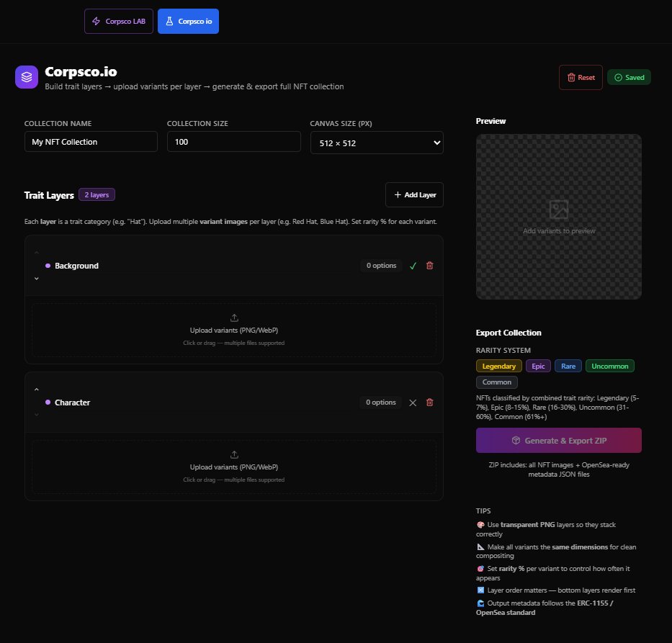Image resolution: width=672 pixels, height=643 pixels.
Task: Click the Reset button
Action: [x=581, y=78]
